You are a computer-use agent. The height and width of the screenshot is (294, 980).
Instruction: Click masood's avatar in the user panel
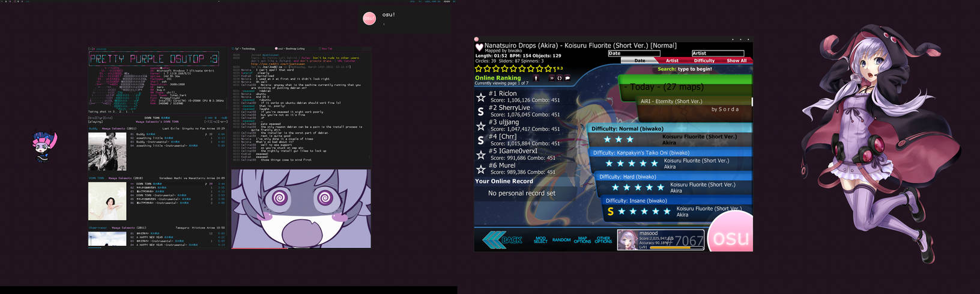click(628, 240)
